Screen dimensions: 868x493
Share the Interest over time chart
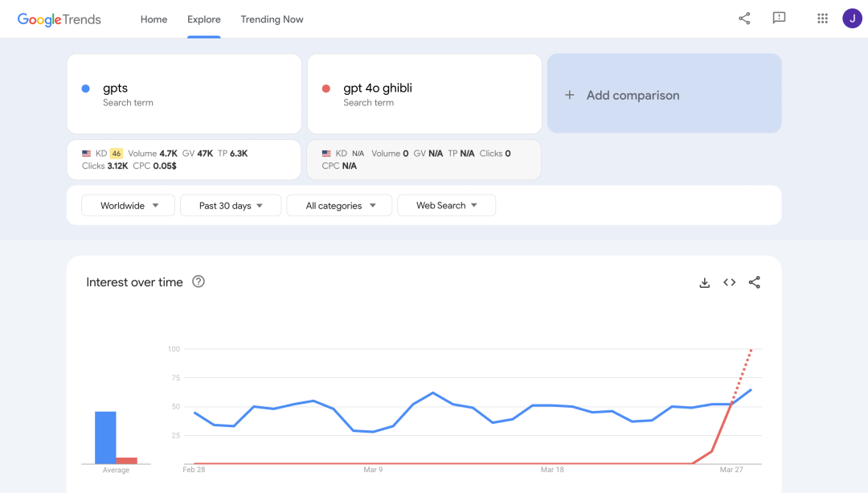(754, 282)
